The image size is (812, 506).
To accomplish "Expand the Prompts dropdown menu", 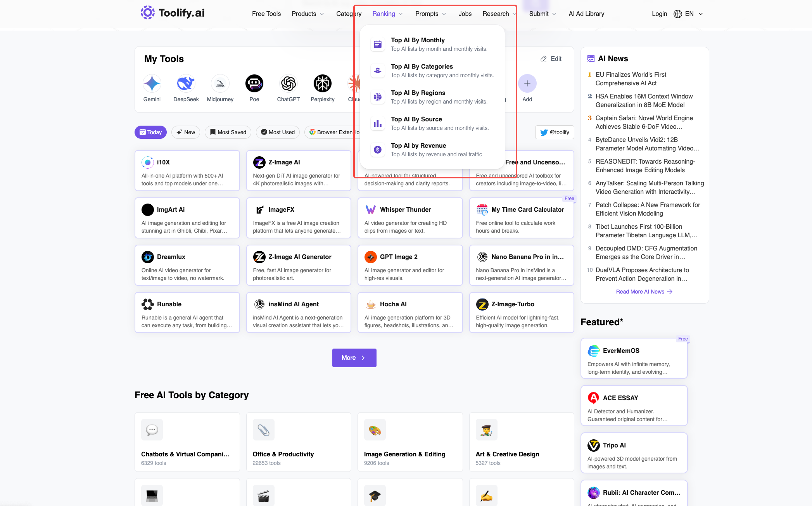I will [x=431, y=14].
